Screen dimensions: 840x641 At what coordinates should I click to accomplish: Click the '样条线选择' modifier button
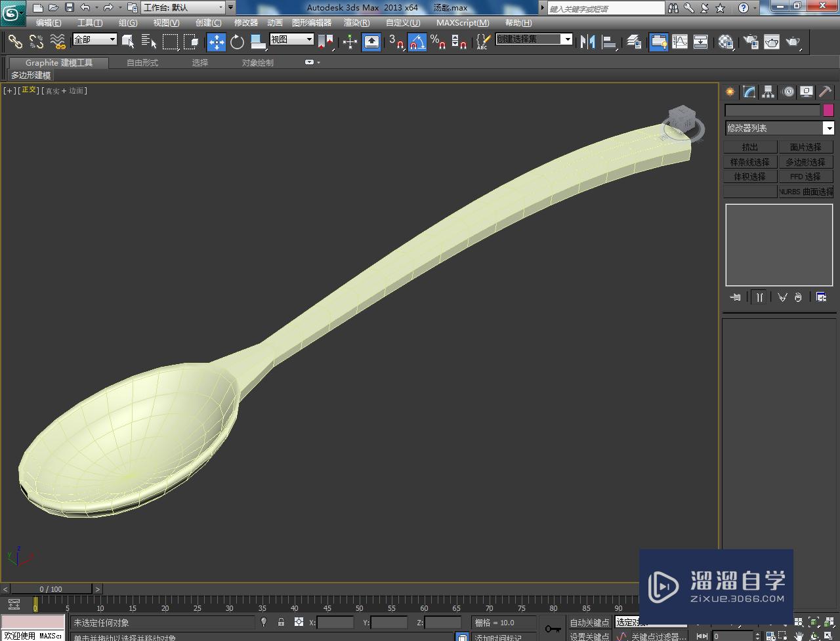[750, 162]
